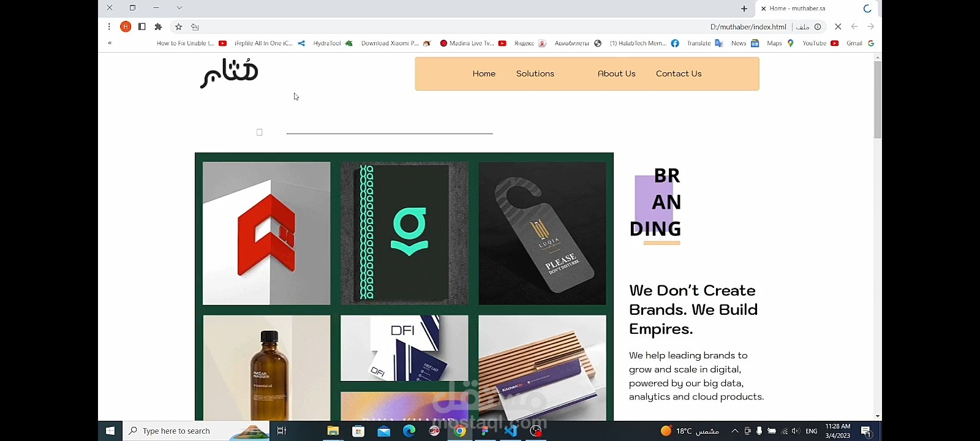980x441 pixels.
Task: Open the YouTube bookmark
Action: (x=820, y=43)
